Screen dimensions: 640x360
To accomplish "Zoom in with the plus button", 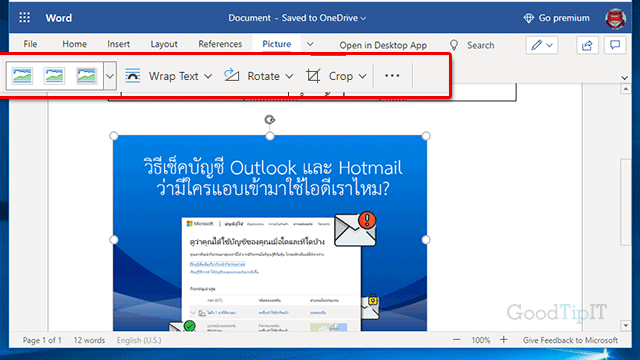I will point(504,340).
